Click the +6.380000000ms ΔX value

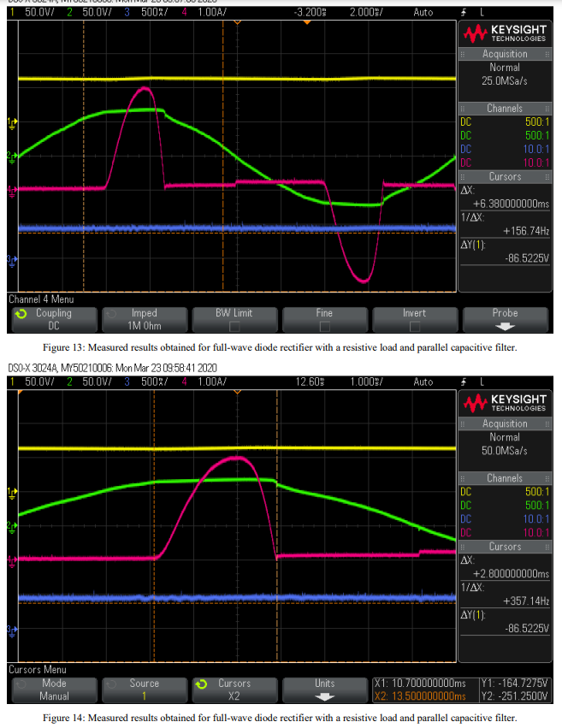click(511, 204)
